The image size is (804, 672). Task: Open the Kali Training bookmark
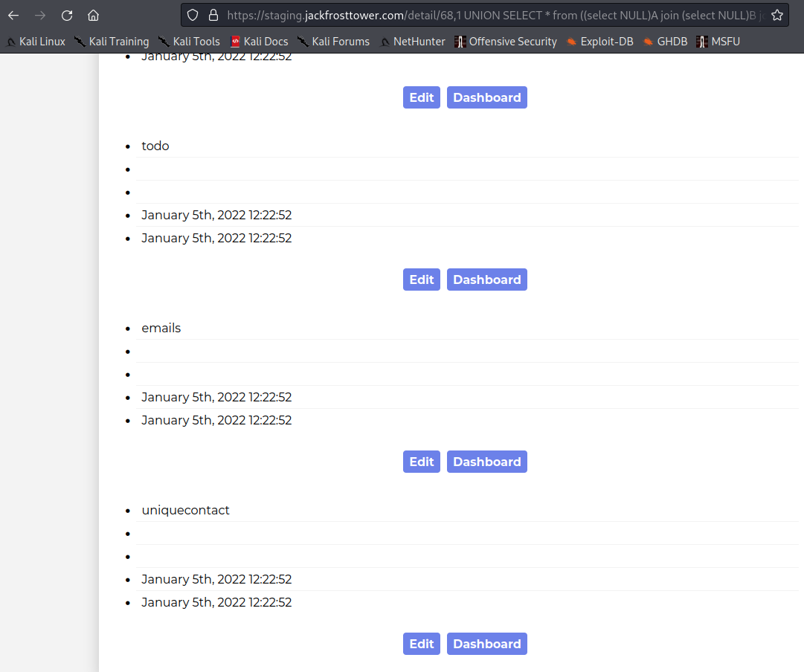click(112, 42)
